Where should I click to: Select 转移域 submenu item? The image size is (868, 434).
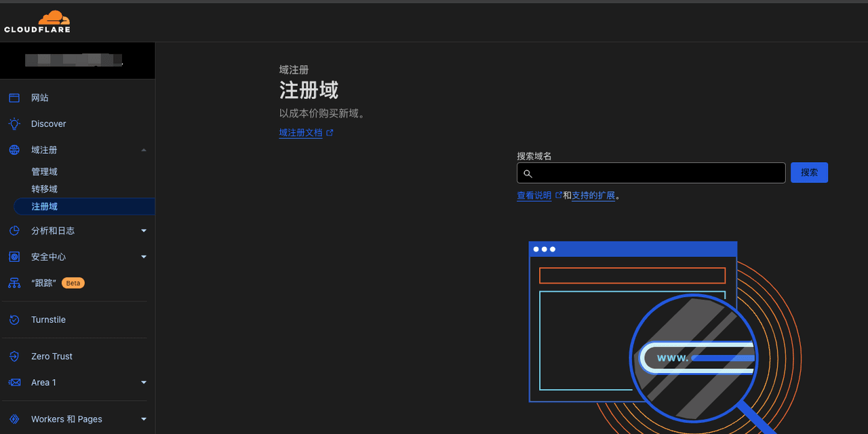tap(45, 189)
